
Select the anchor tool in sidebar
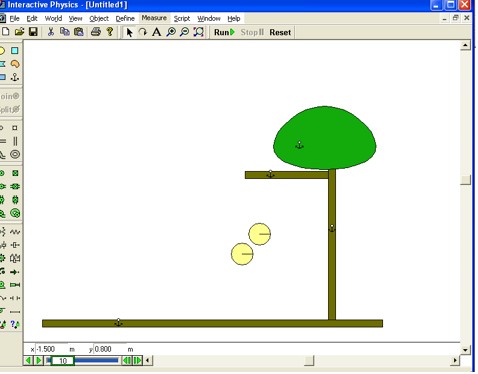tap(15, 77)
